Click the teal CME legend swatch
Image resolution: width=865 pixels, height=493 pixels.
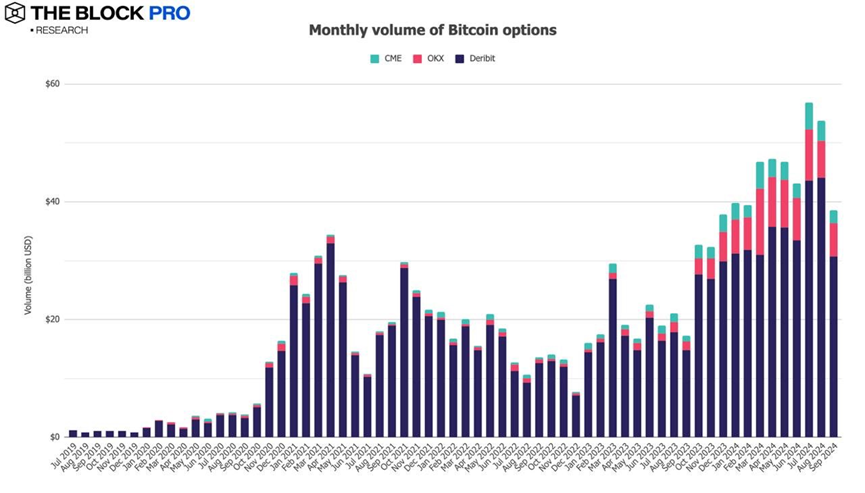pyautogui.click(x=375, y=58)
